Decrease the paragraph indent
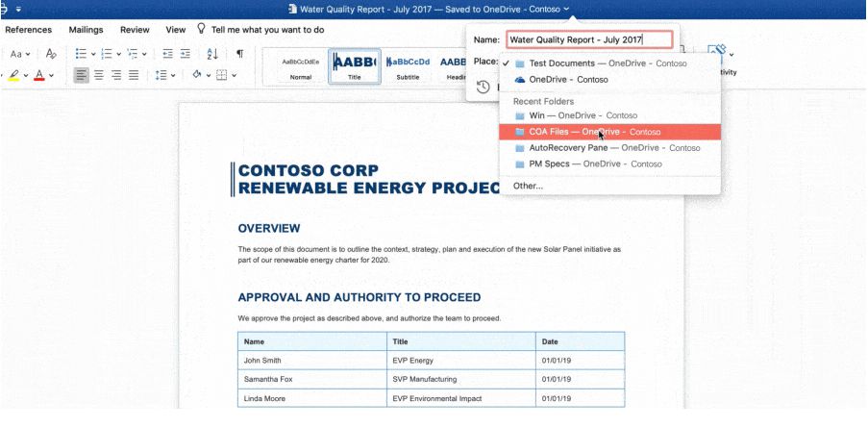Viewport: 868px width, 427px height. tap(167, 54)
